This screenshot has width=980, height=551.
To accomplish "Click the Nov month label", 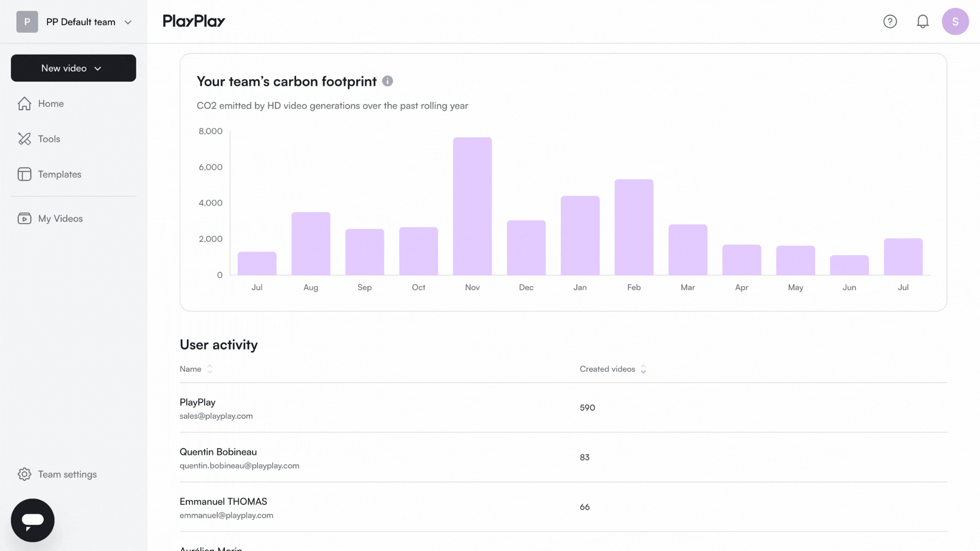I will tap(473, 287).
